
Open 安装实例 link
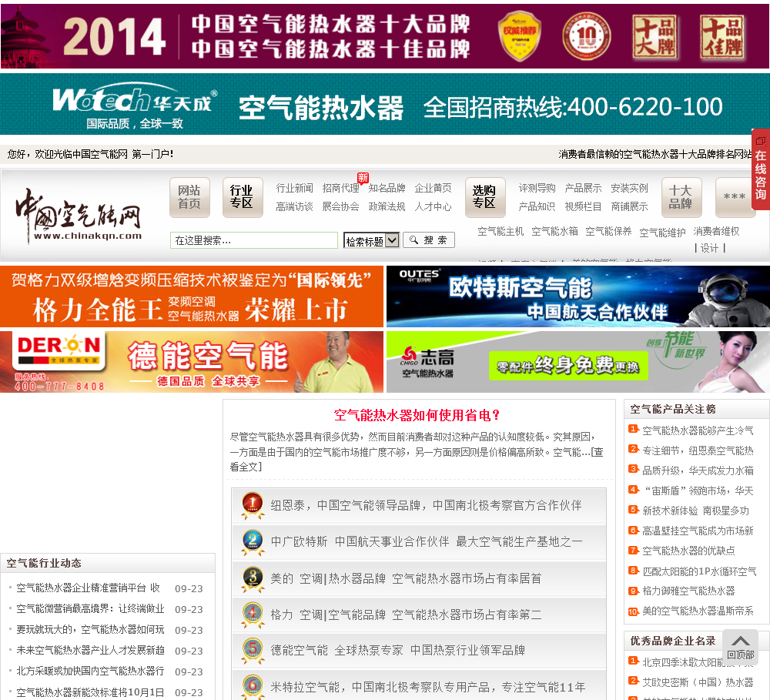tap(630, 188)
